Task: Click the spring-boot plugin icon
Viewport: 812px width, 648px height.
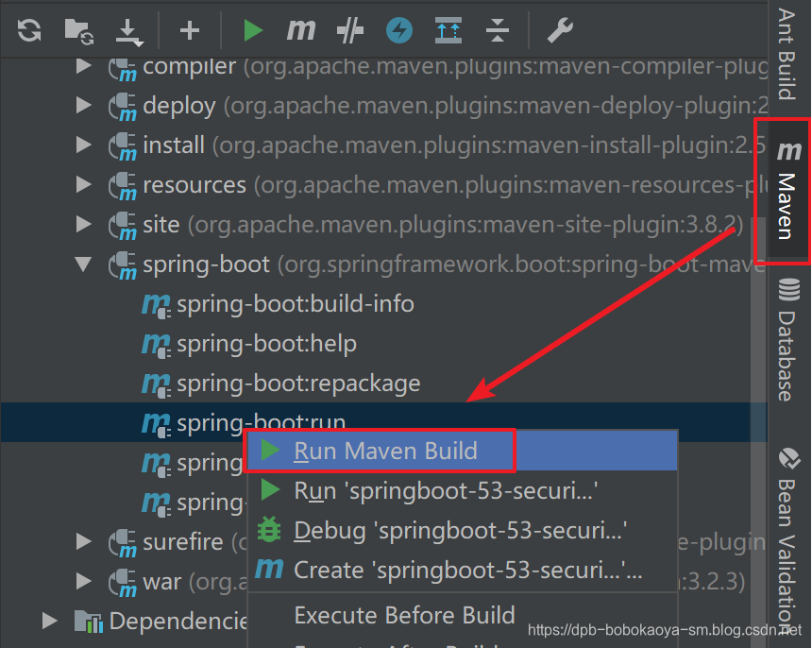Action: pos(122,265)
